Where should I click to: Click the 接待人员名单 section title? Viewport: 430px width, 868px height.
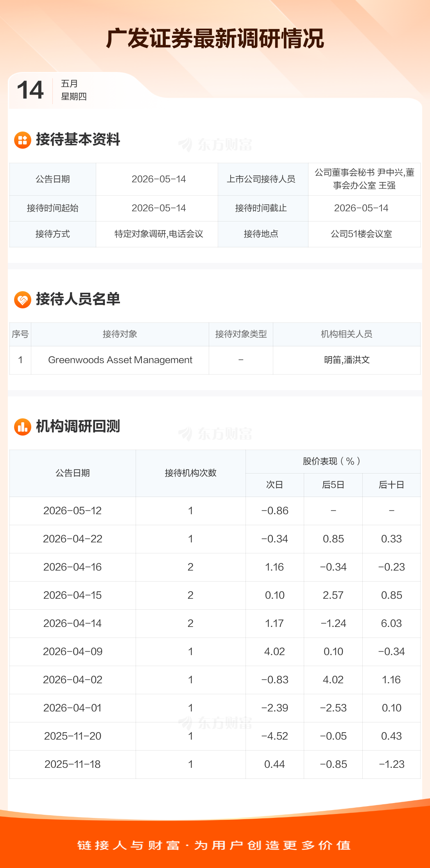[x=78, y=299]
